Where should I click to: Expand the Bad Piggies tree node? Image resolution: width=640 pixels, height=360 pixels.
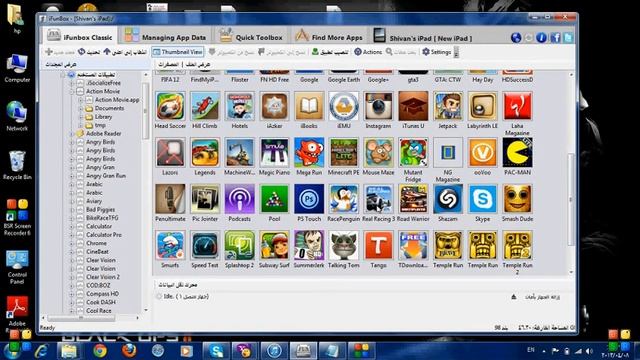click(72, 209)
